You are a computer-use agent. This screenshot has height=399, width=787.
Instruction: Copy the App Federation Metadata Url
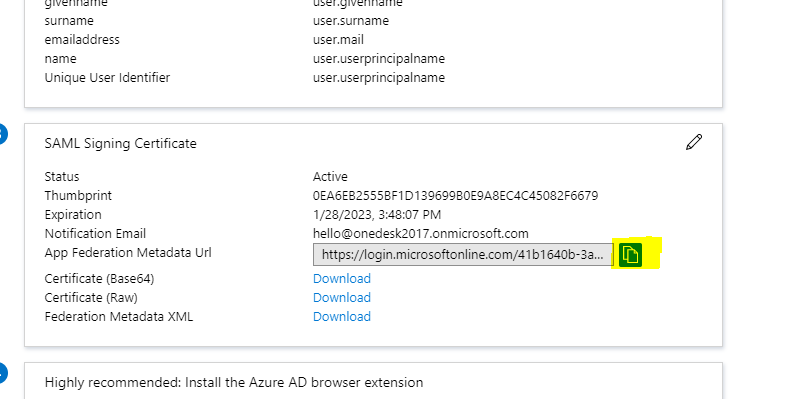click(630, 254)
